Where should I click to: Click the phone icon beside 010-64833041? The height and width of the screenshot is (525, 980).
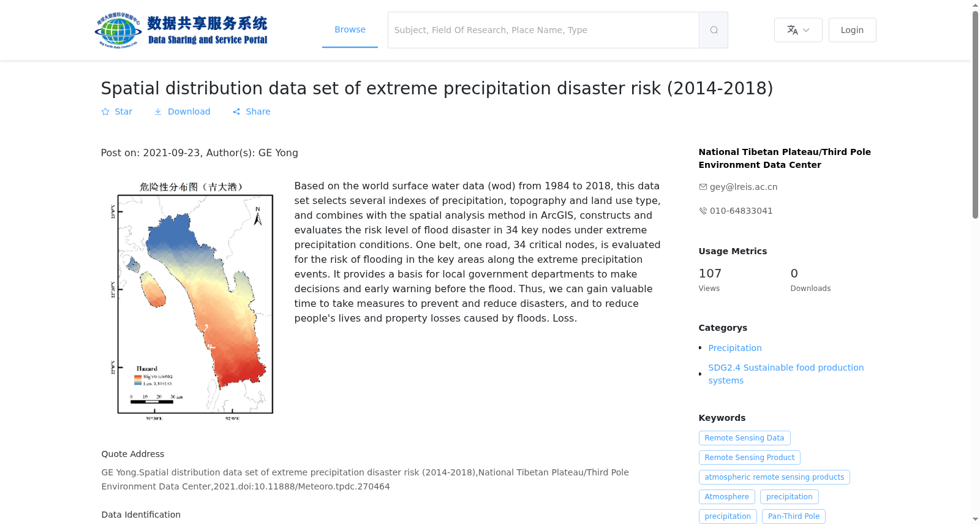tap(703, 211)
